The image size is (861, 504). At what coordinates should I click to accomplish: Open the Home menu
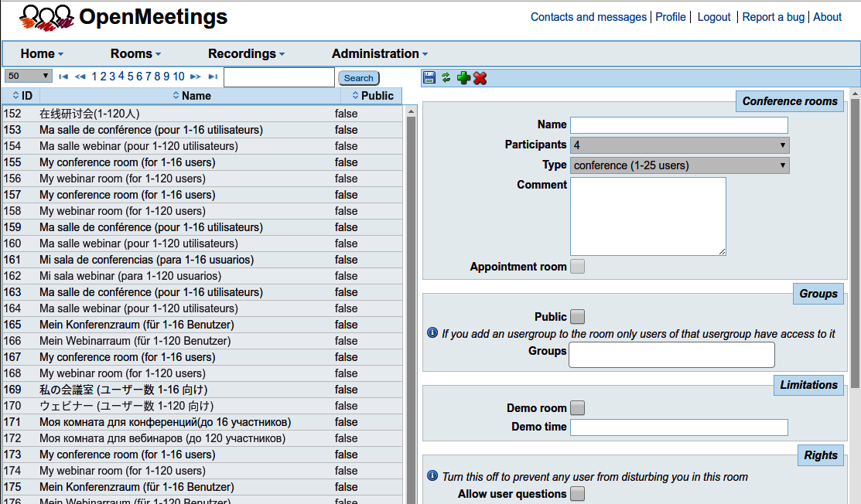42,54
